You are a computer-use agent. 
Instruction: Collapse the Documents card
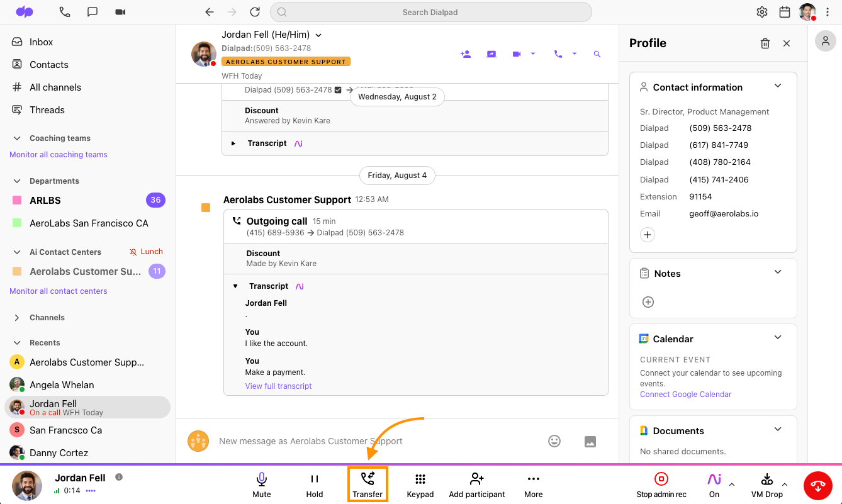(778, 430)
